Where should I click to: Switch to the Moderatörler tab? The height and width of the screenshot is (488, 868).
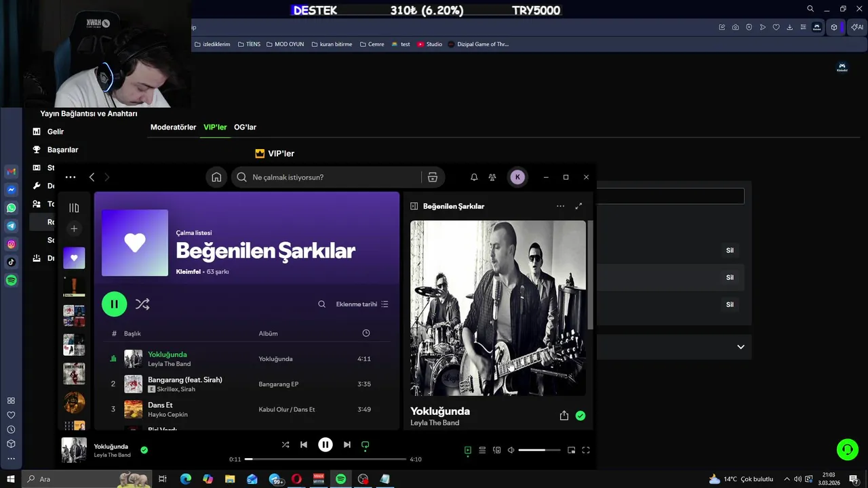click(173, 127)
